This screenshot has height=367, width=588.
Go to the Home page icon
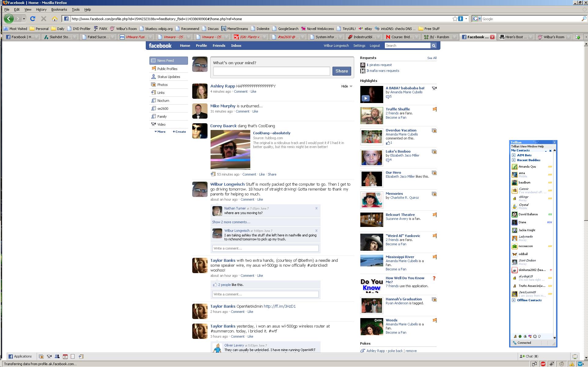(54, 19)
